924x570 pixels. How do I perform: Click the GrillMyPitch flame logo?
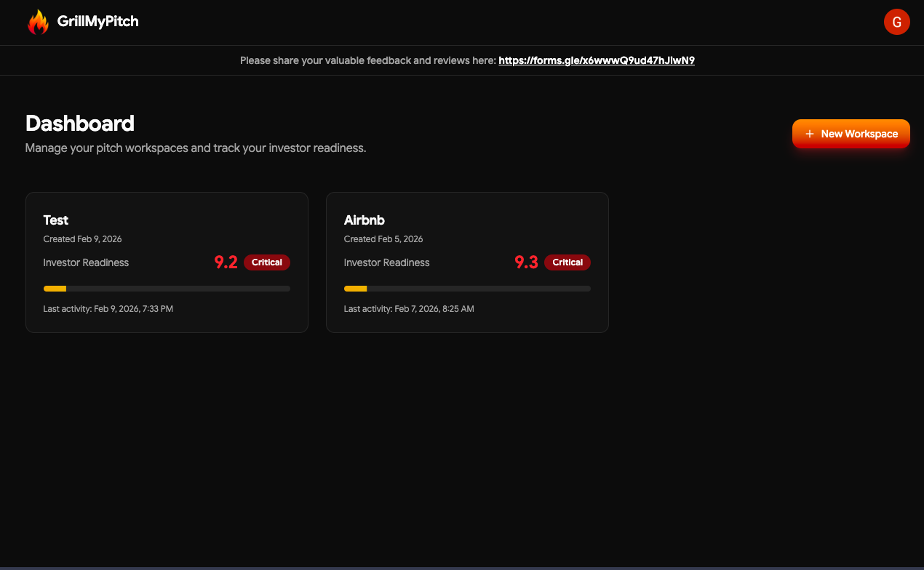(x=39, y=22)
